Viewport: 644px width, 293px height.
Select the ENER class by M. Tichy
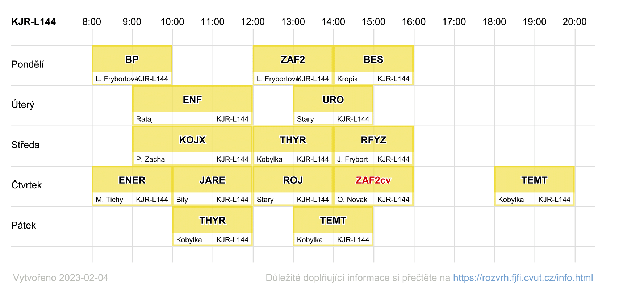point(132,186)
